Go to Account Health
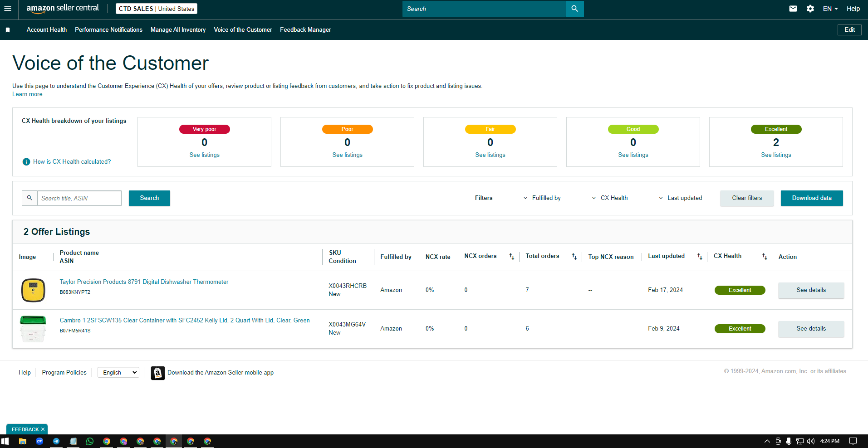The height and width of the screenshot is (448, 868). (x=47, y=30)
